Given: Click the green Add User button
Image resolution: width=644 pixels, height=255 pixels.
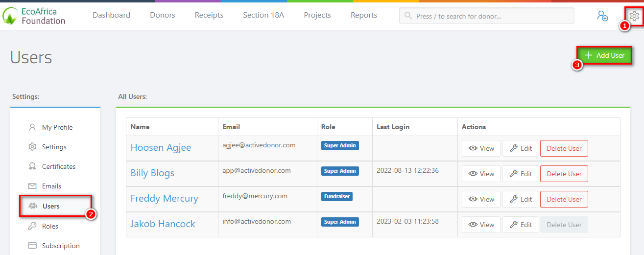Looking at the screenshot, I should [605, 55].
